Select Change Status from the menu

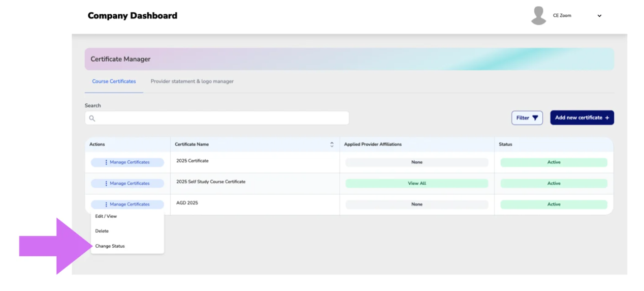click(110, 246)
